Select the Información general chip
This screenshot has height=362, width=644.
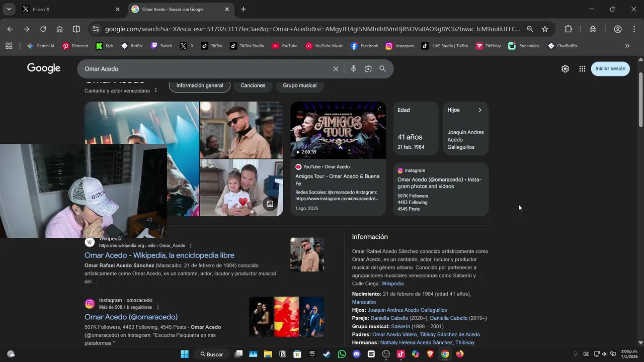pyautogui.click(x=200, y=85)
